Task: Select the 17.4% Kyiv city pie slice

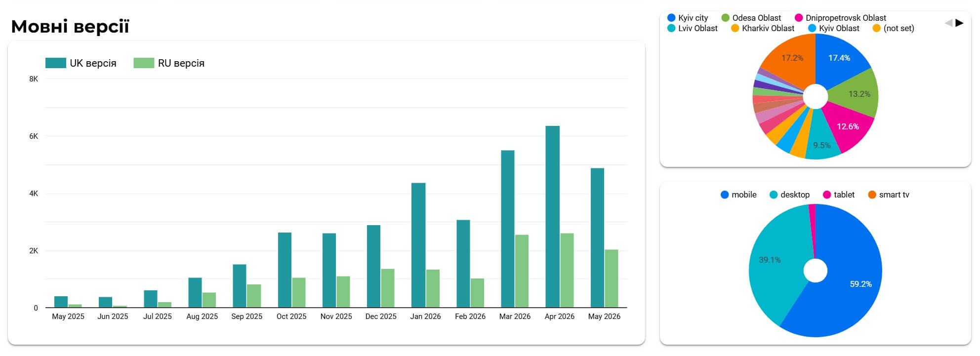Action: 840,58
